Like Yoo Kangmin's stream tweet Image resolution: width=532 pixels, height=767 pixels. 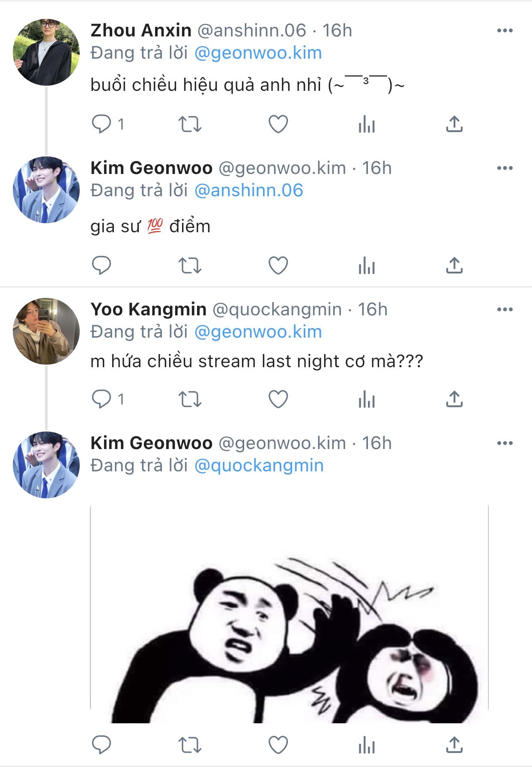(x=278, y=399)
